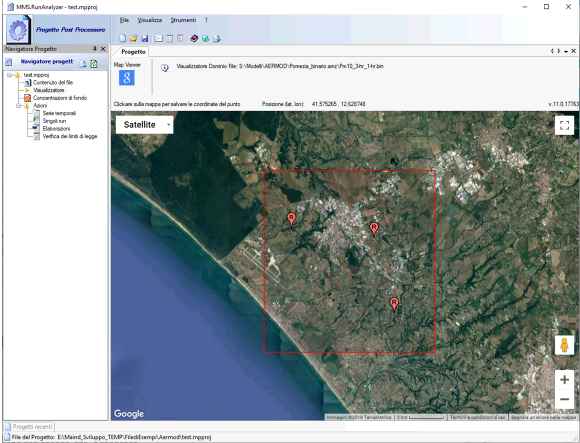This screenshot has width=580, height=443.
Task: Click the info icon beside Visualizzatore Dominio
Action: point(165,67)
